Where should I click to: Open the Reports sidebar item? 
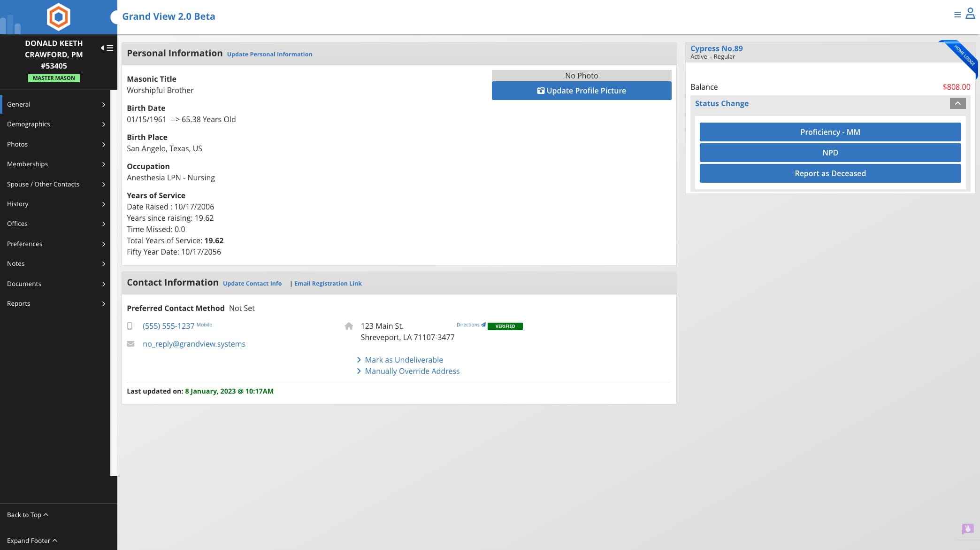[x=55, y=303]
